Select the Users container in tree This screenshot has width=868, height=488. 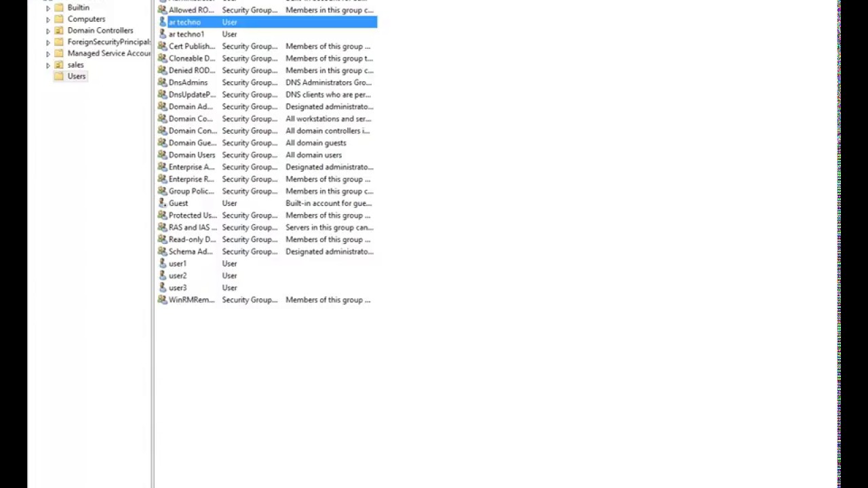(77, 76)
